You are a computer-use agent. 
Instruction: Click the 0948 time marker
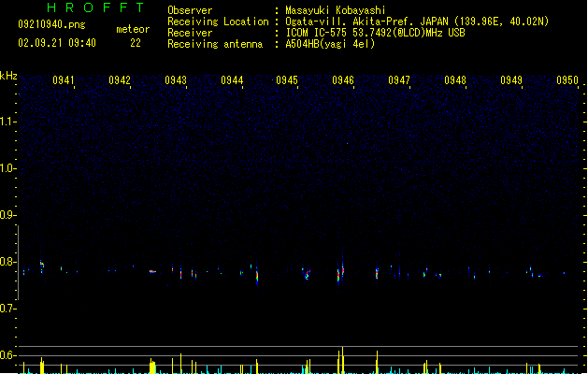click(x=455, y=80)
